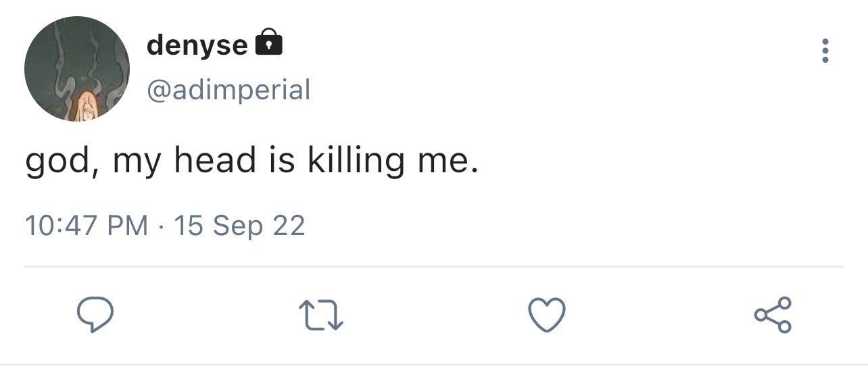Click the 15 Sep 22 date

click(239, 225)
